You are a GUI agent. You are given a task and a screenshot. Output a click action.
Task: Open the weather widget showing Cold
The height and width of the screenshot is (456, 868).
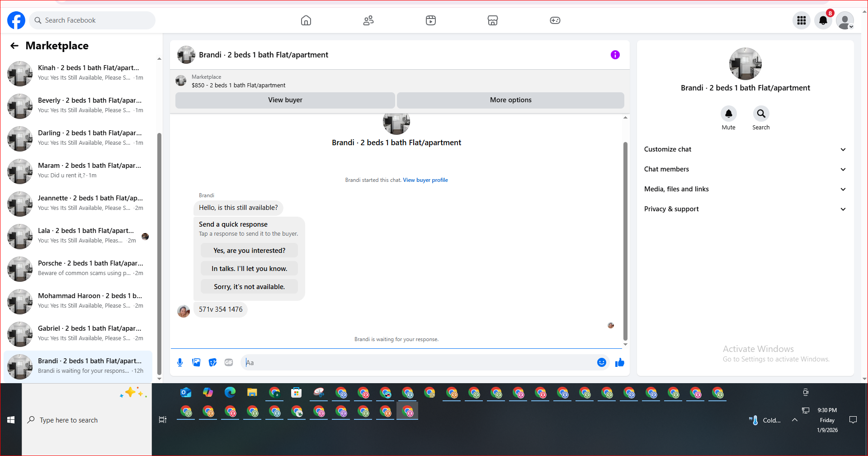pos(765,420)
